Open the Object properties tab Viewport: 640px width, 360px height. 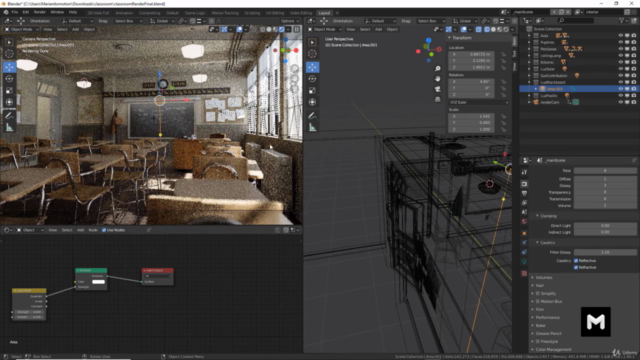[524, 233]
